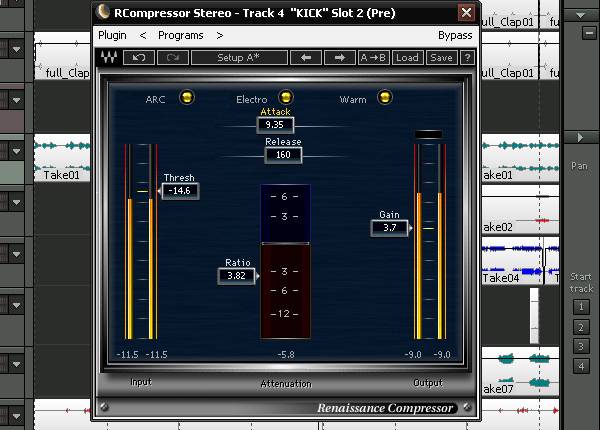Click the Threshold slider arrow on input meter
The height and width of the screenshot is (430, 600).
[x=159, y=191]
